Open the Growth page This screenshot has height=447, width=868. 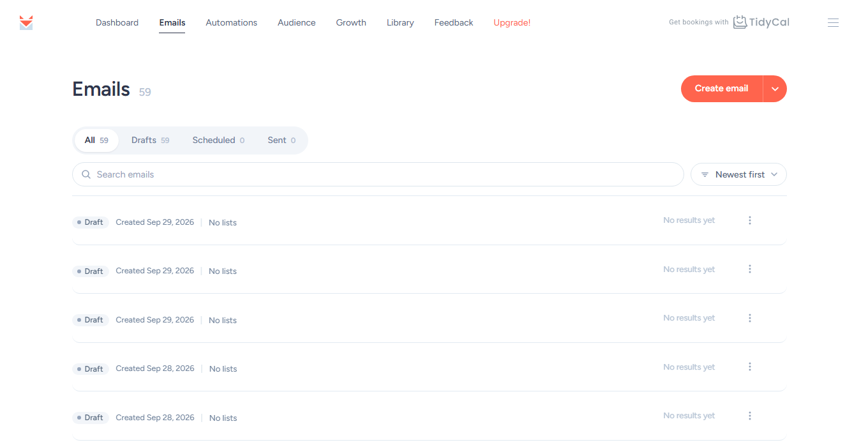click(351, 22)
